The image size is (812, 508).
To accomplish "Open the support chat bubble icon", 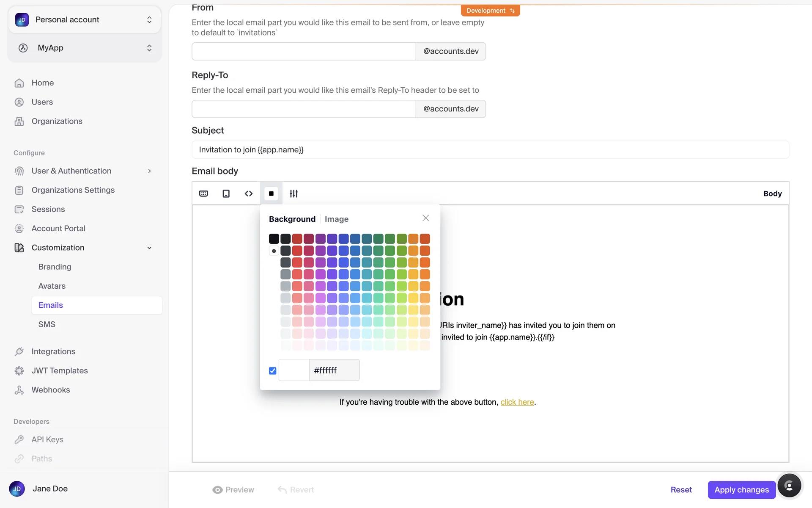I will click(x=789, y=486).
